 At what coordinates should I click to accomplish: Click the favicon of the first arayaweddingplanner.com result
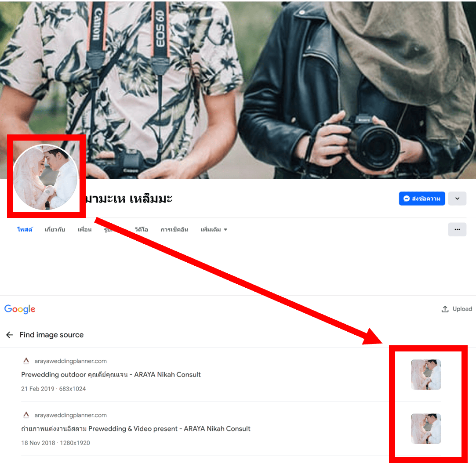coord(26,361)
